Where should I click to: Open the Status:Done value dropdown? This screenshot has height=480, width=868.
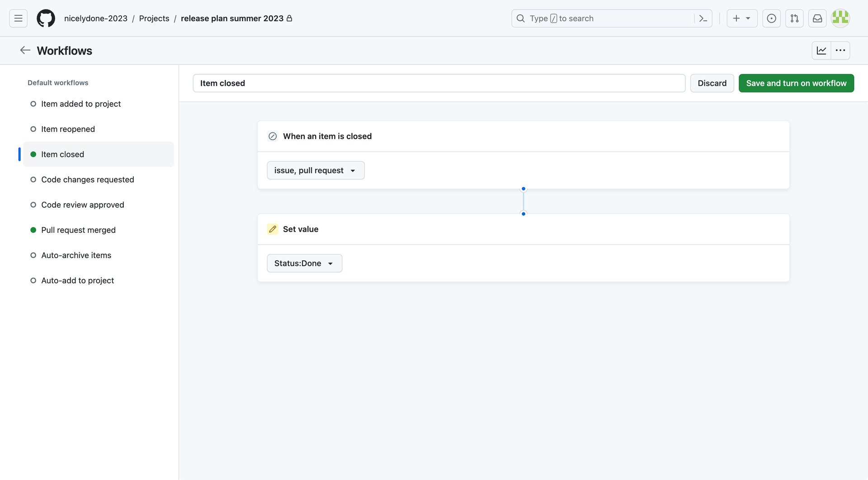(304, 263)
